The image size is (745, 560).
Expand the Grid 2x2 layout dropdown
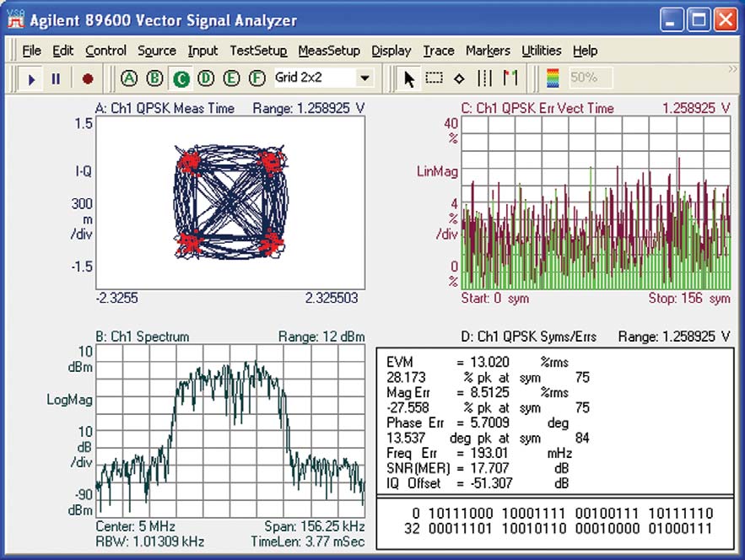[x=364, y=78]
